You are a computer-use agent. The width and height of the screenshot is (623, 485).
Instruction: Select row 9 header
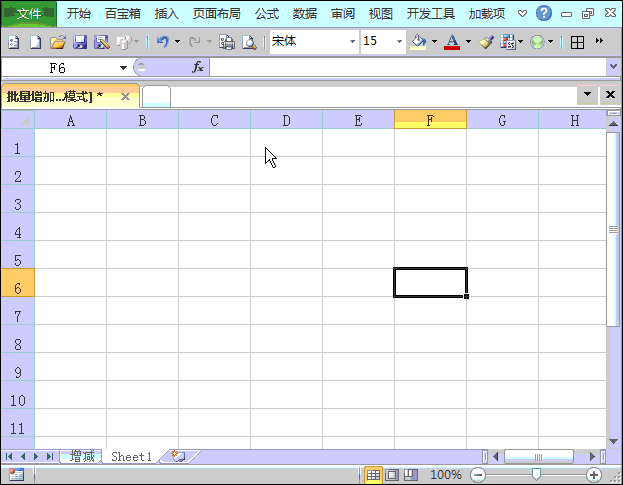pyautogui.click(x=18, y=367)
